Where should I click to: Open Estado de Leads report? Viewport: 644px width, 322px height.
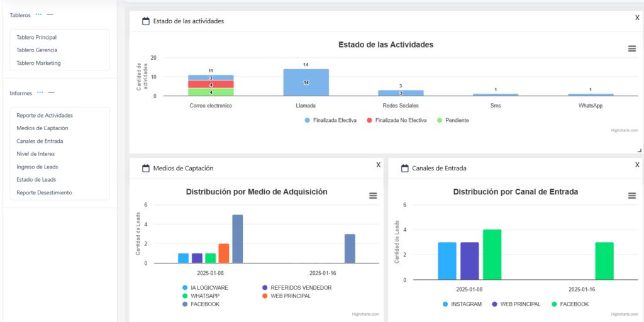point(36,179)
